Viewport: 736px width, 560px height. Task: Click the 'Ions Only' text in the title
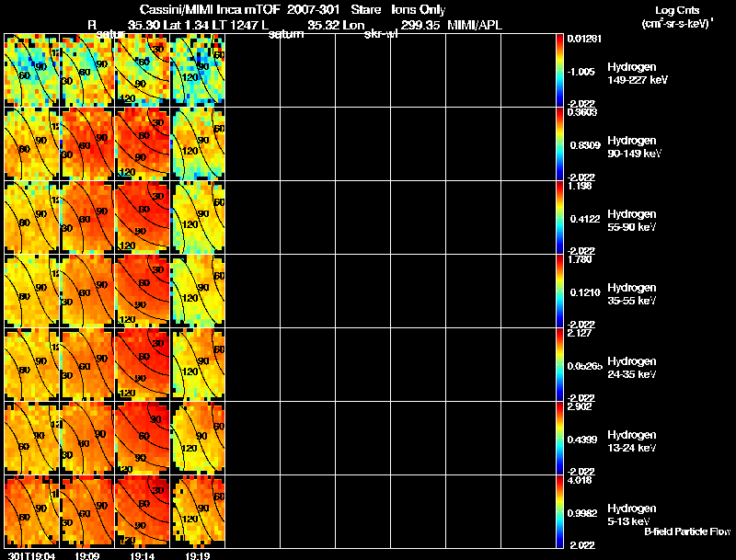(419, 9)
